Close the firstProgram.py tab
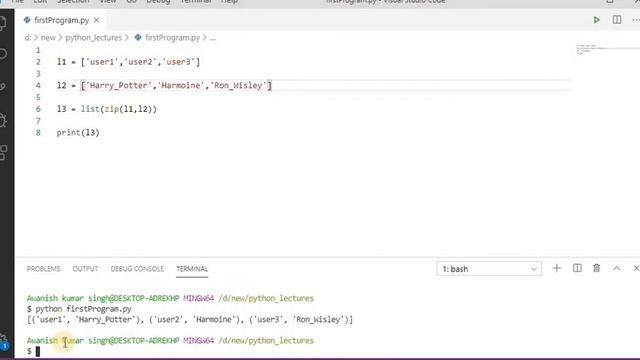Screen dimensions: 640x360 click(96, 20)
